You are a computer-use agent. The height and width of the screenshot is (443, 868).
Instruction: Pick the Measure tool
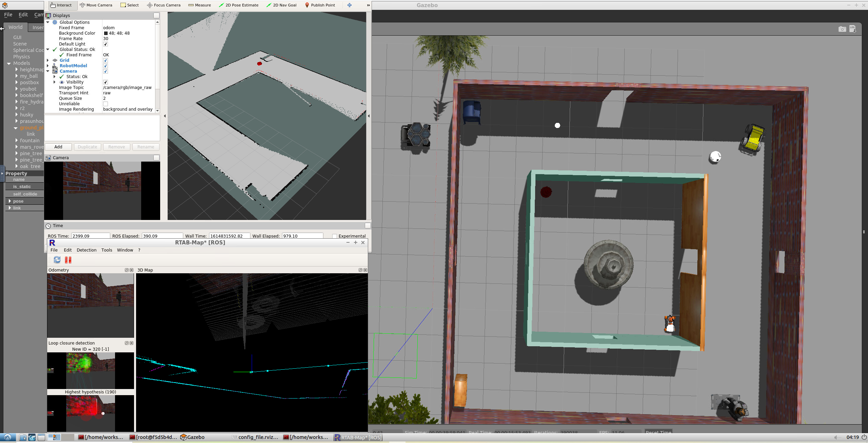point(200,5)
